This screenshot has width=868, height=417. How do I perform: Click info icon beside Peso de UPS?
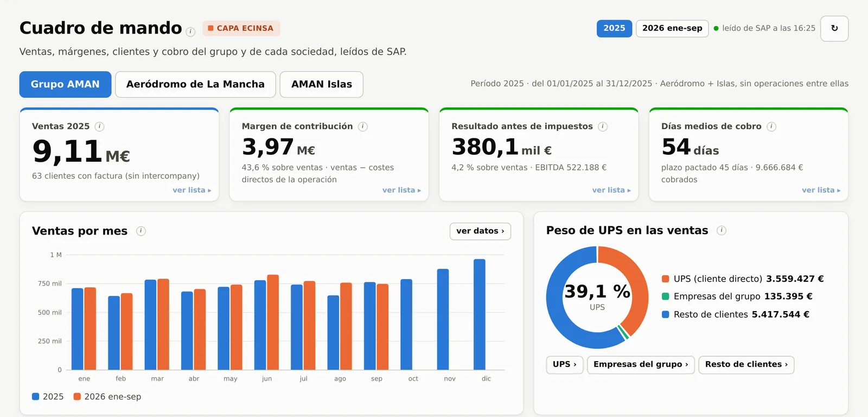point(722,230)
